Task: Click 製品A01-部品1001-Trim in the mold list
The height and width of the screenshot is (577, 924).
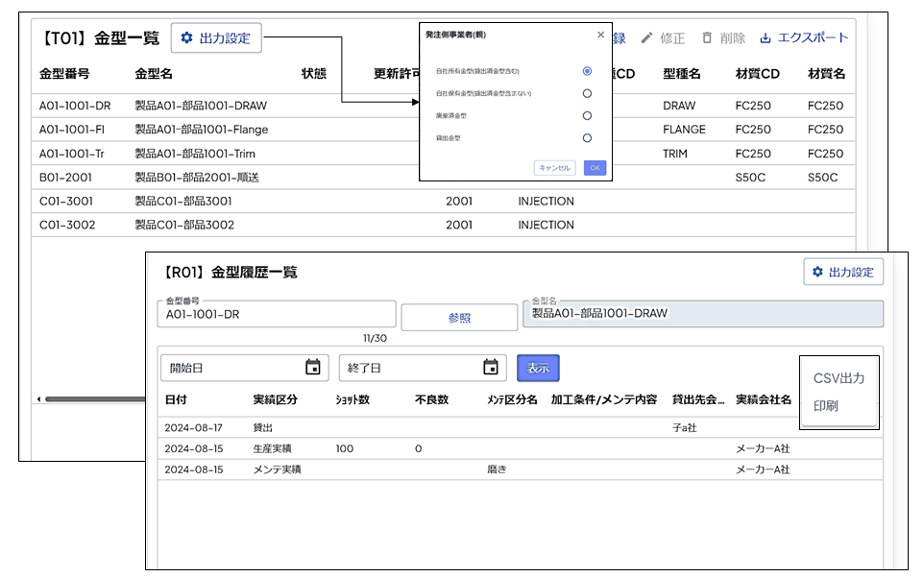Action: (195, 154)
